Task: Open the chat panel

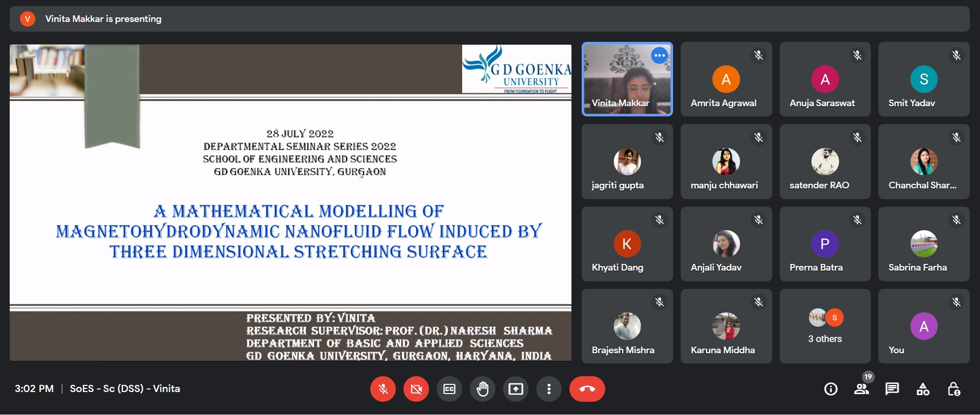Action: tap(892, 389)
